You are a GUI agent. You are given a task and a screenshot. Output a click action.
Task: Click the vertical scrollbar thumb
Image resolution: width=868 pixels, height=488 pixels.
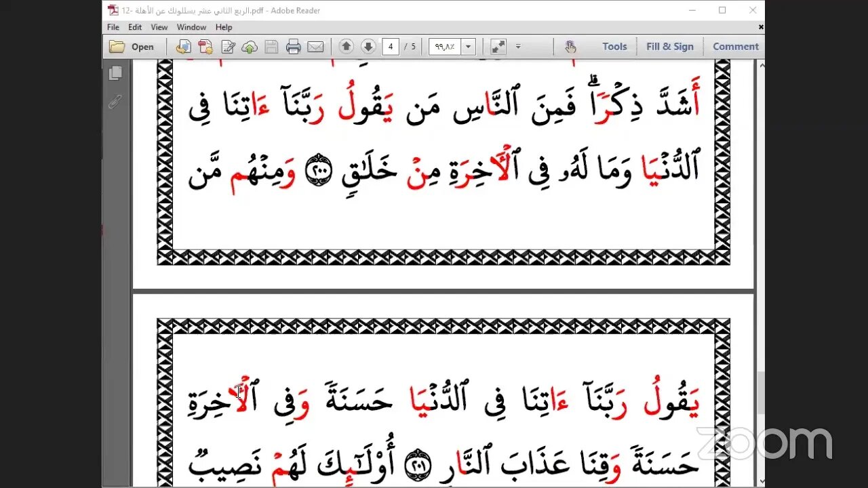click(761, 393)
